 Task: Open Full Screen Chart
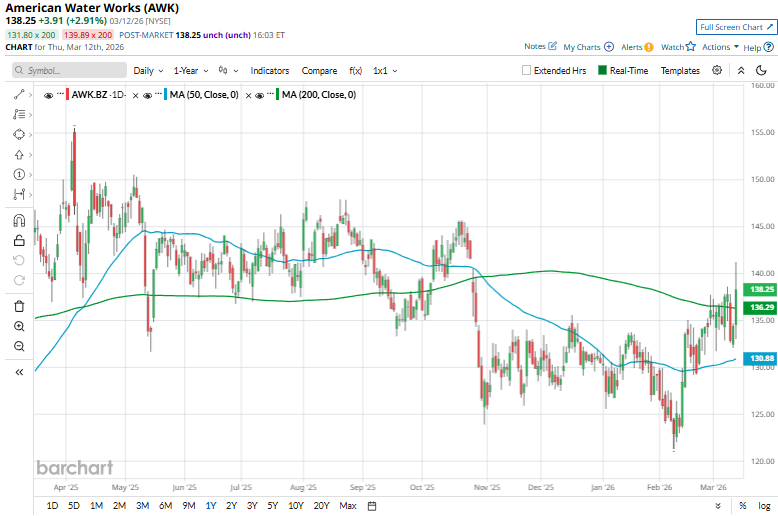tap(736, 27)
